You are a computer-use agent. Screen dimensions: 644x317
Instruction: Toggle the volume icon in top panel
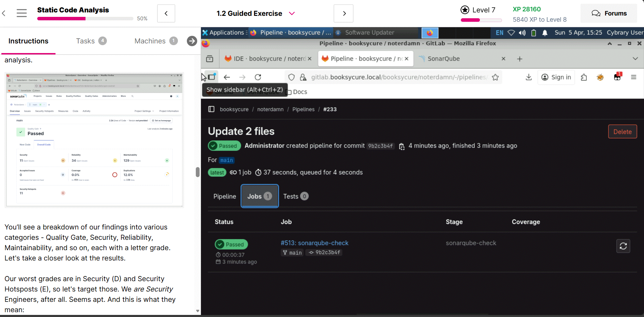522,33
